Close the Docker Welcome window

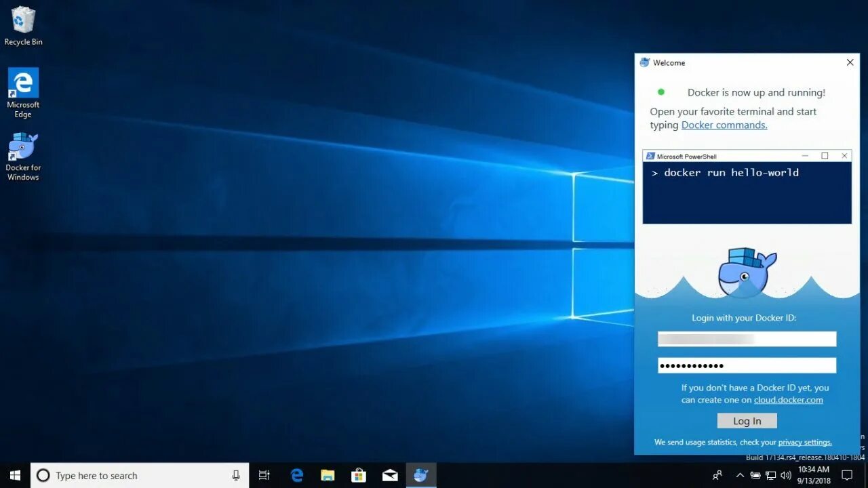point(850,62)
